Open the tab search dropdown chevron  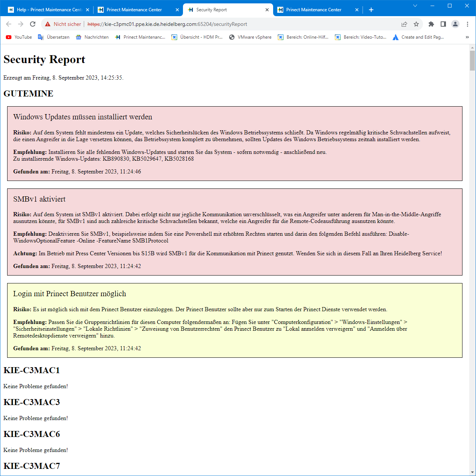tap(415, 6)
